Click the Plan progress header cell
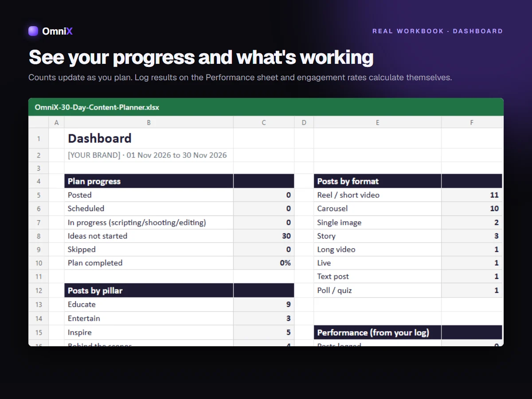 click(x=149, y=181)
